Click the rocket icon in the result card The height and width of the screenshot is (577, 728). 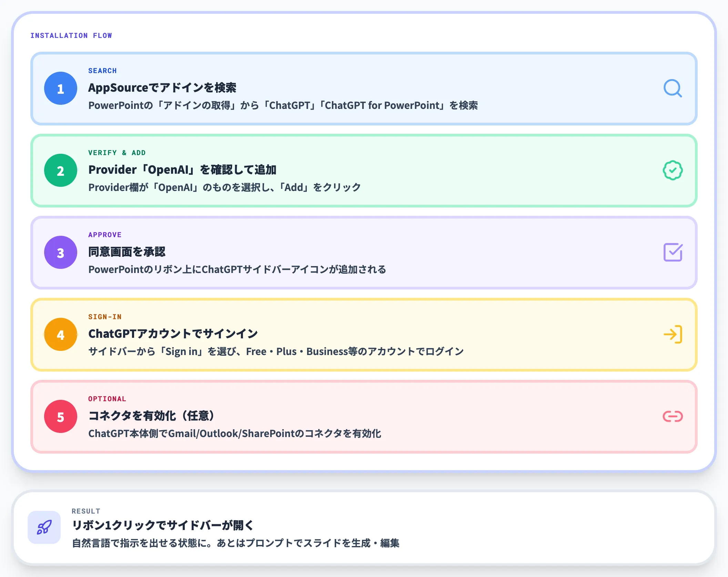coord(44,527)
